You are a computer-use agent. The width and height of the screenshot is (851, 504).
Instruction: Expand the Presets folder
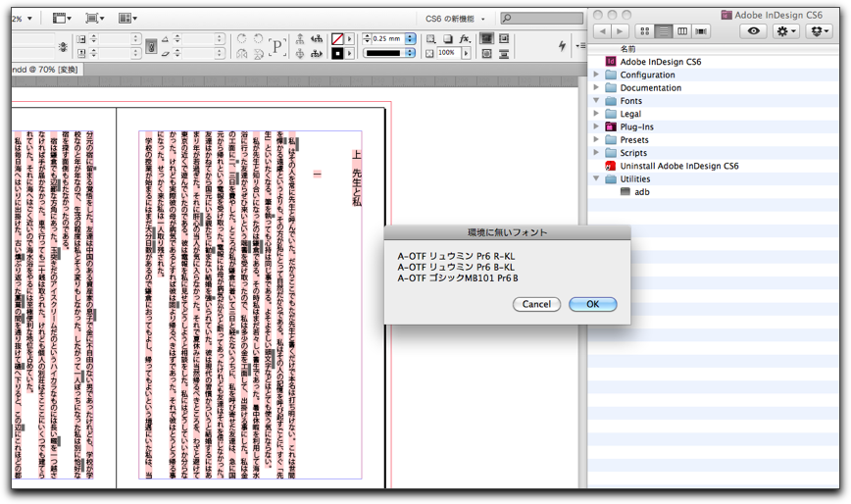pos(596,139)
